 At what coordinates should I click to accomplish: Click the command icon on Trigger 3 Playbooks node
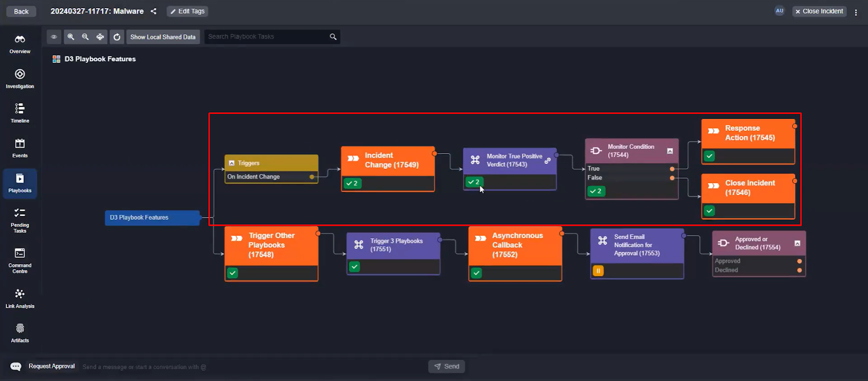pos(359,244)
